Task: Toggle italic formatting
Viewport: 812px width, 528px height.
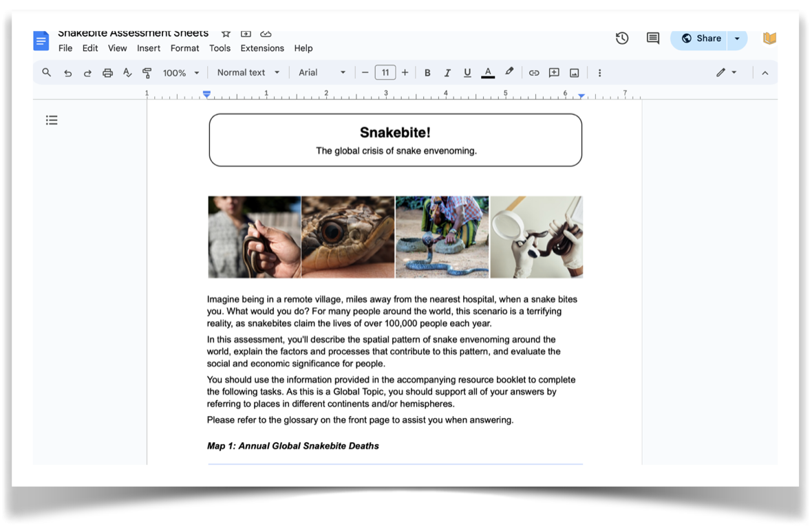Action: tap(447, 73)
